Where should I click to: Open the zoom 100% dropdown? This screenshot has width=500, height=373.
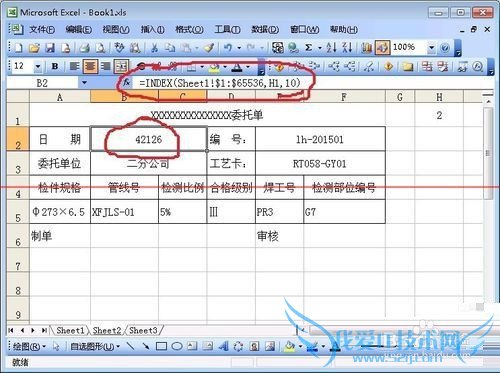click(432, 48)
